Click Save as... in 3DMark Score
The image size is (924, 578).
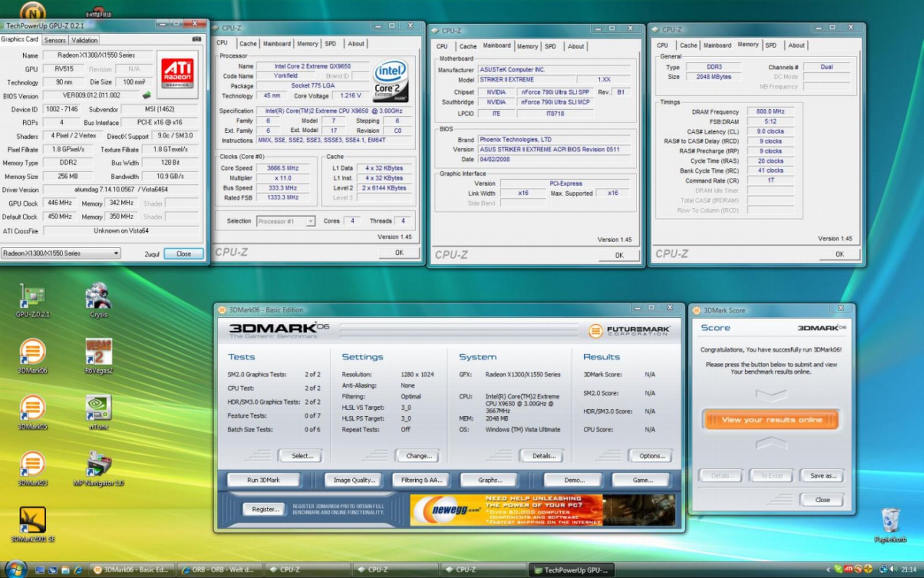(x=822, y=476)
